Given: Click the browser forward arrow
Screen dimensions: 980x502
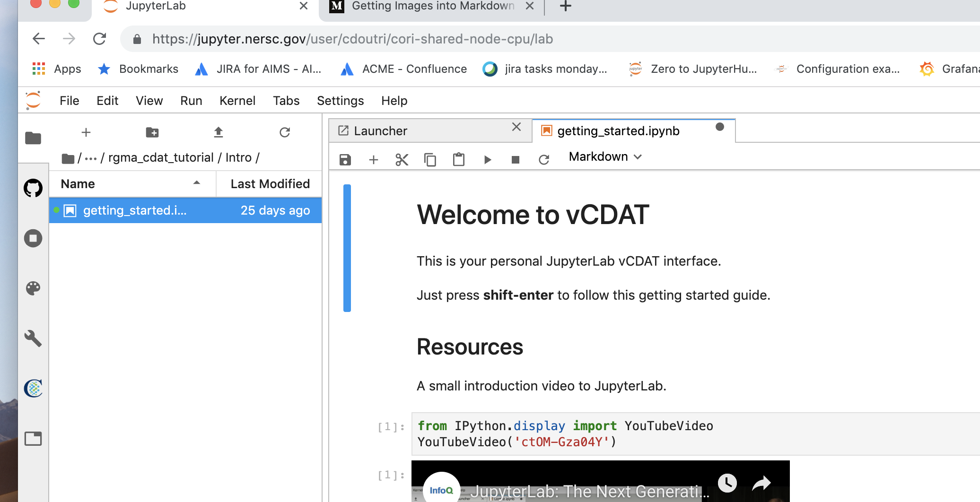Looking at the screenshot, I should click(69, 39).
